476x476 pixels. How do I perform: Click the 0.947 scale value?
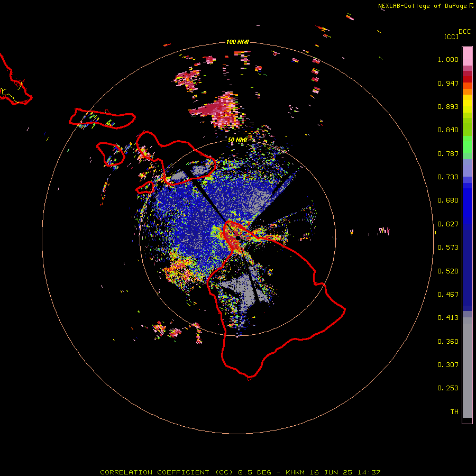[x=448, y=83]
